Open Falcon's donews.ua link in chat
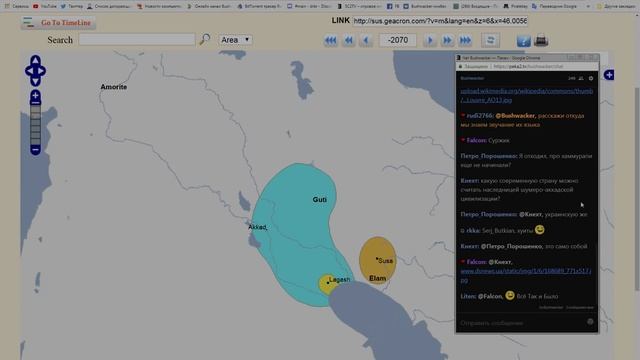The height and width of the screenshot is (360, 640). click(526, 276)
